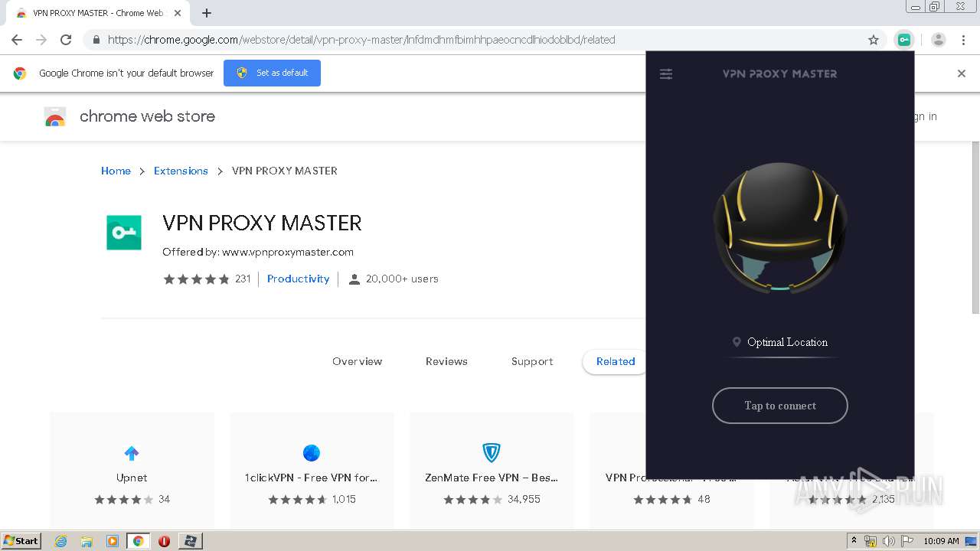Open the VPN Proxy Master hamburger settings menu
The image size is (980, 551).
pos(666,73)
